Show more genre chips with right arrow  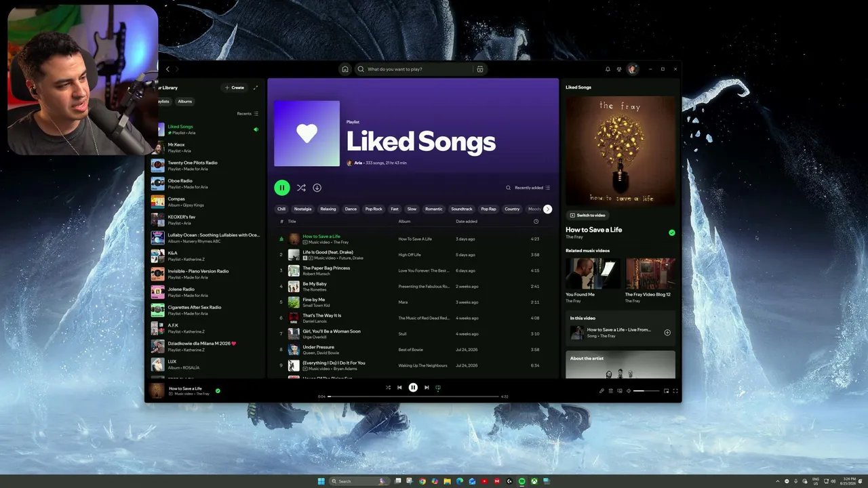point(548,209)
